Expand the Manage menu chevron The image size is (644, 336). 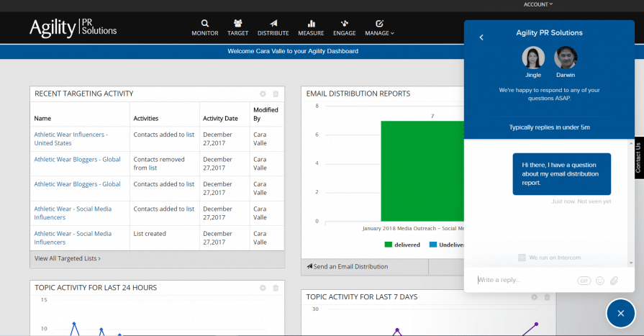pyautogui.click(x=392, y=33)
